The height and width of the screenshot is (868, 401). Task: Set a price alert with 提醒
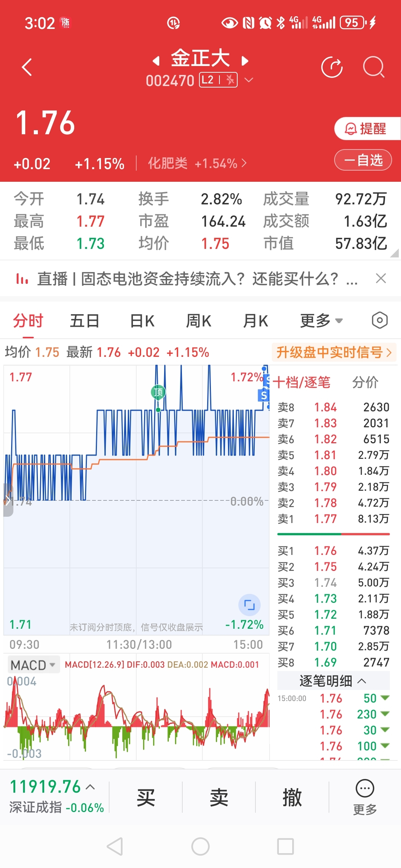(x=367, y=129)
